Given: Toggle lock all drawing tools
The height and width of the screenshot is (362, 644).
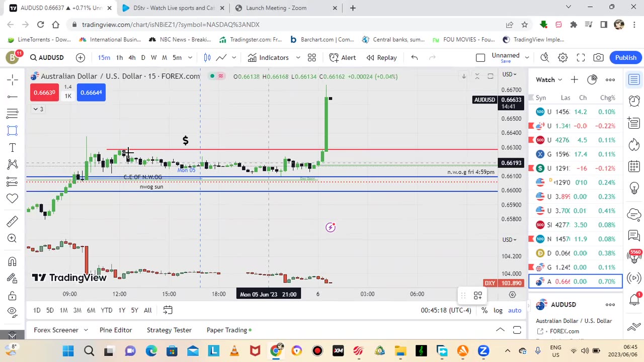Looking at the screenshot, I should pos(13,296).
